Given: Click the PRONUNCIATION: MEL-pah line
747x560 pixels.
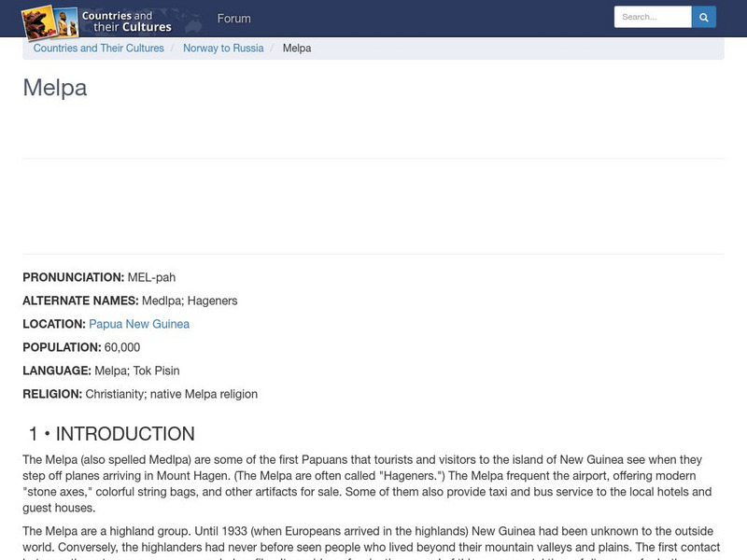Looking at the screenshot, I should (x=99, y=277).
